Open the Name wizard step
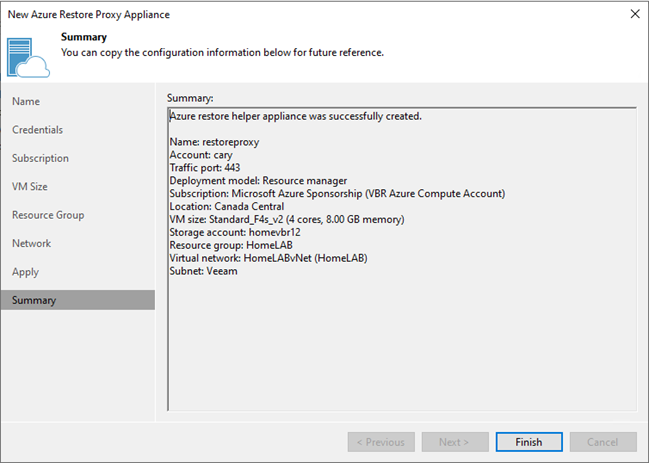Image resolution: width=649 pixels, height=463 pixels. coord(26,101)
